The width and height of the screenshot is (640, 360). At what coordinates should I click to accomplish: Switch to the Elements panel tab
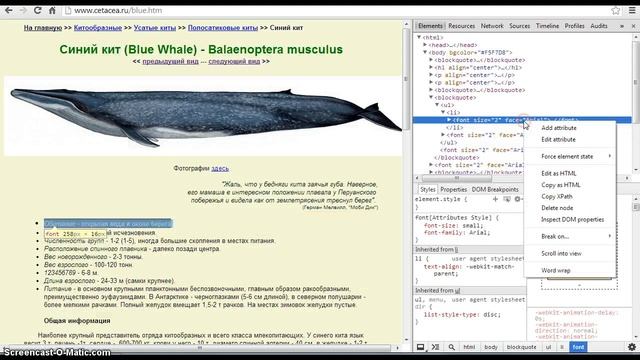(x=430, y=26)
